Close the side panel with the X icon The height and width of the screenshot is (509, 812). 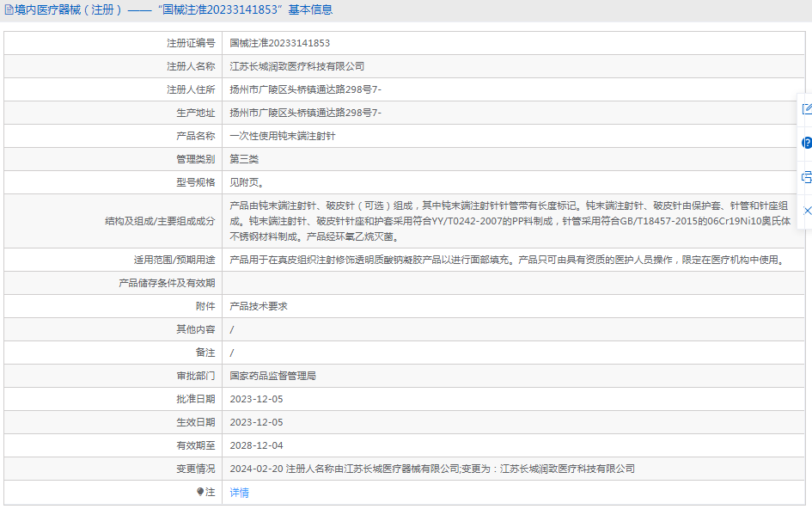point(808,211)
